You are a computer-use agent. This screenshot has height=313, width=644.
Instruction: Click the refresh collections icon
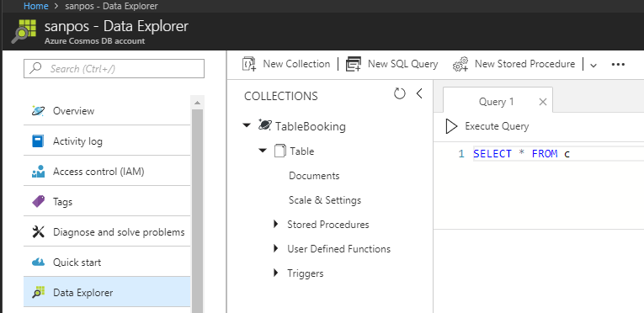click(400, 93)
